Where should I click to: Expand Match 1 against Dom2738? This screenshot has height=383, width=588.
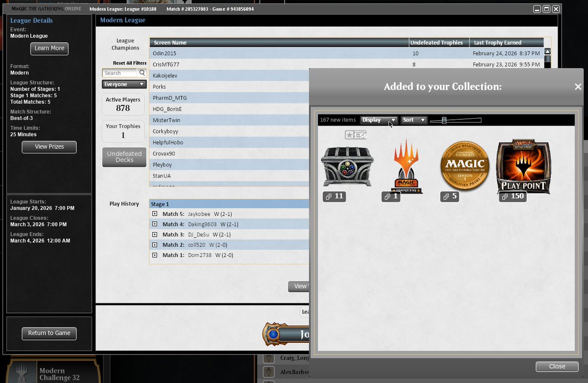(155, 255)
